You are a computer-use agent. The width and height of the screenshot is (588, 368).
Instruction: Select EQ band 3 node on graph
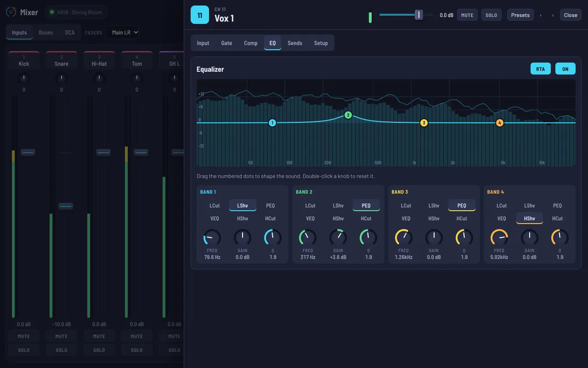[x=424, y=123]
